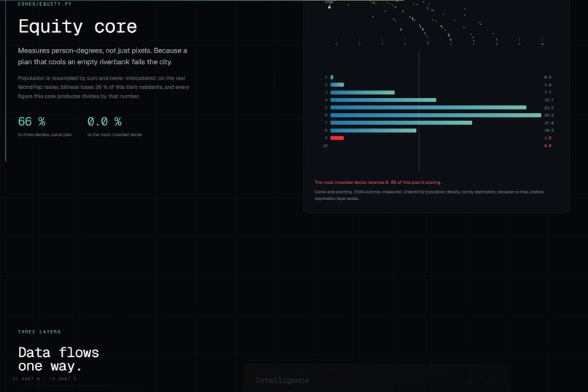Click the decile 7 bar in chart
The height and width of the screenshot is (392, 588).
coord(401,123)
